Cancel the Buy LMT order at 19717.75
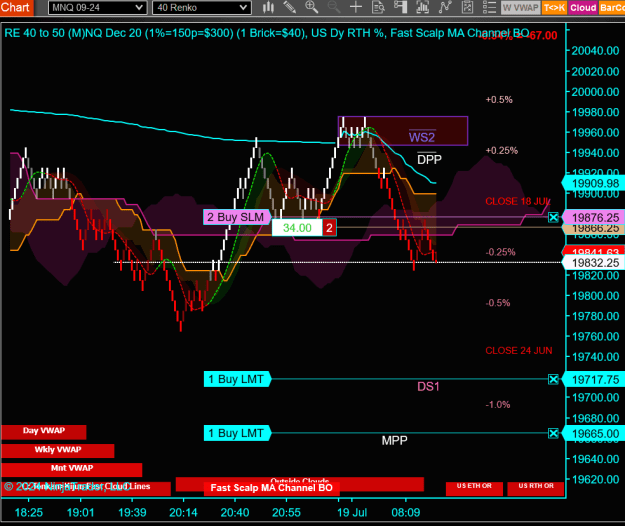The height and width of the screenshot is (526, 625). tap(553, 379)
